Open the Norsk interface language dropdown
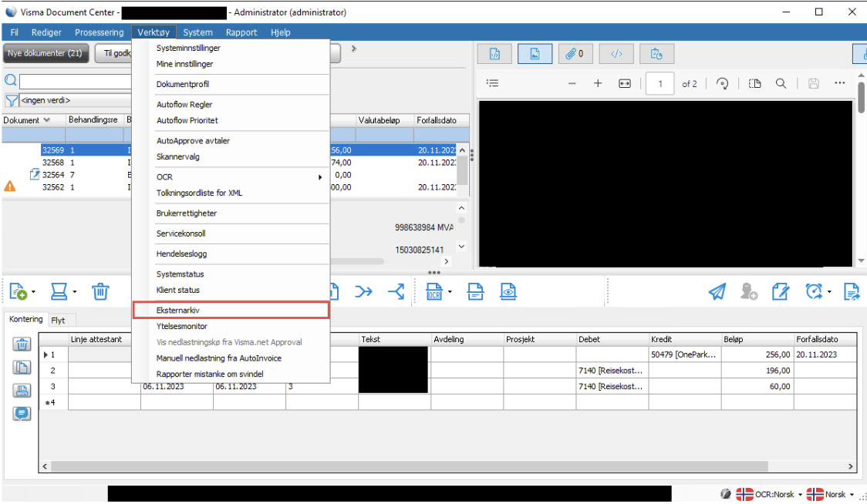The image size is (867, 504). point(831,494)
